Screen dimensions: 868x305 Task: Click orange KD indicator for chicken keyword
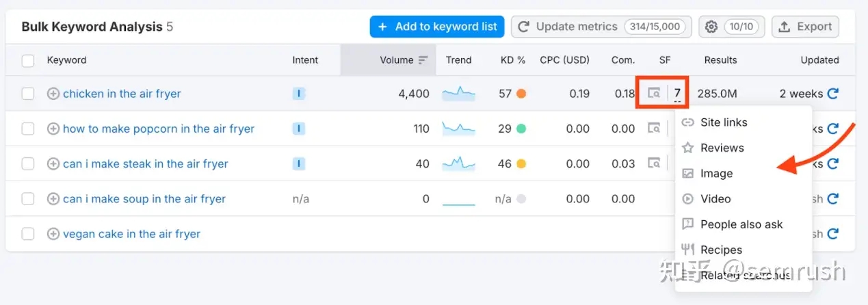(x=521, y=94)
